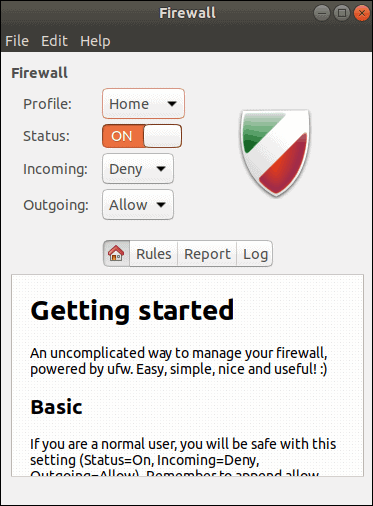Screen dimensions: 373x506
Task: Expand the Profile dropdown showing Home
Action: coord(143,104)
